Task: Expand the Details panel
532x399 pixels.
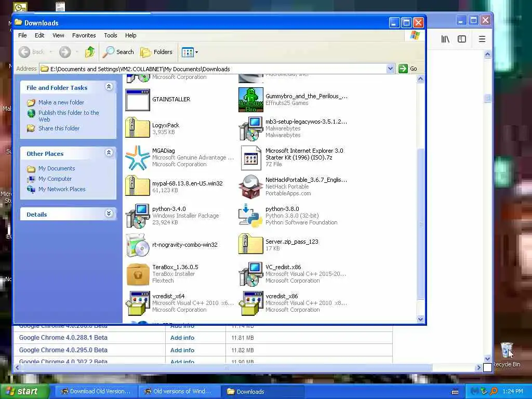Action: (x=109, y=214)
